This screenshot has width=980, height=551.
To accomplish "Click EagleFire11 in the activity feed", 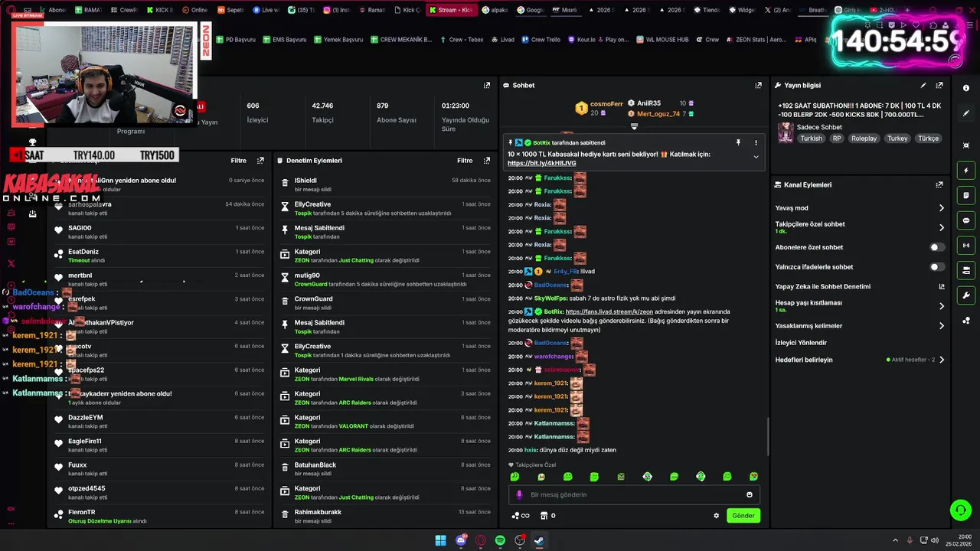I will click(85, 441).
